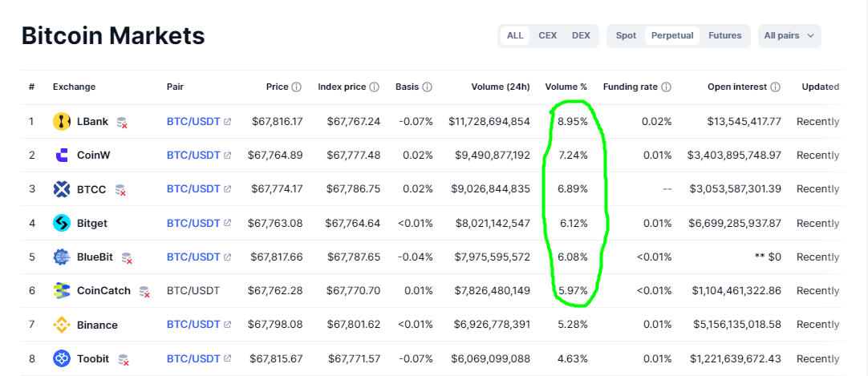Click the CoinW exchange logo

point(62,156)
